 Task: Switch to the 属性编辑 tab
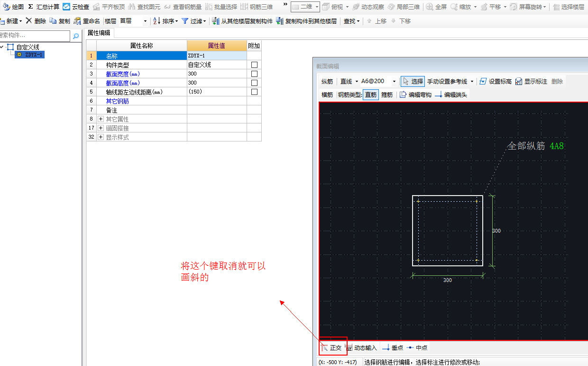click(99, 33)
